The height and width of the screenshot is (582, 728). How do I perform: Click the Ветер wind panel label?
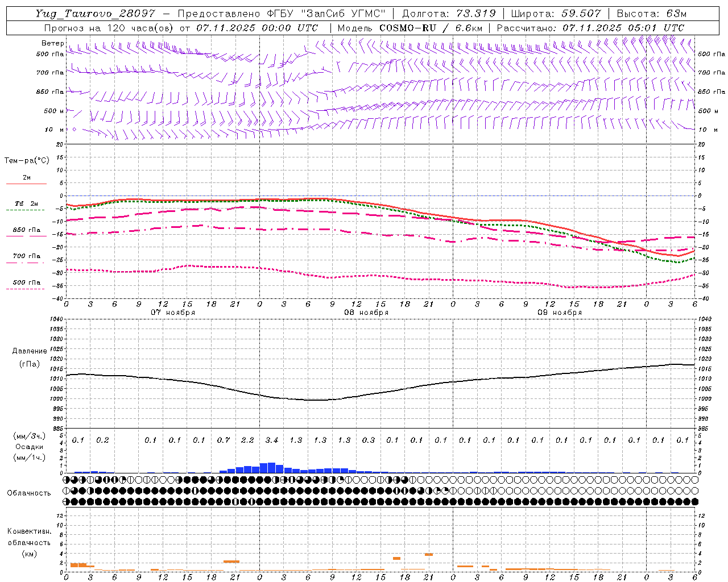[52, 43]
